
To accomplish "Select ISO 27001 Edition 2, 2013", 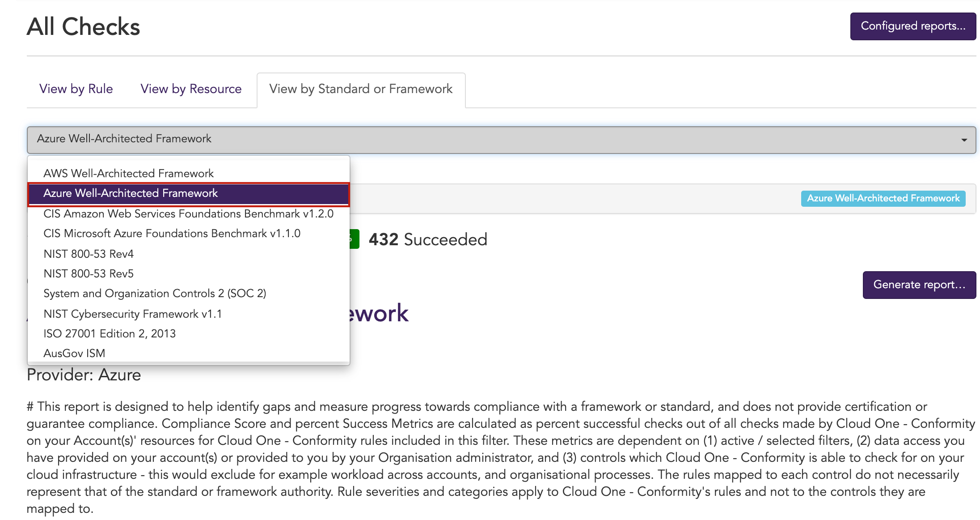I will (189, 333).
